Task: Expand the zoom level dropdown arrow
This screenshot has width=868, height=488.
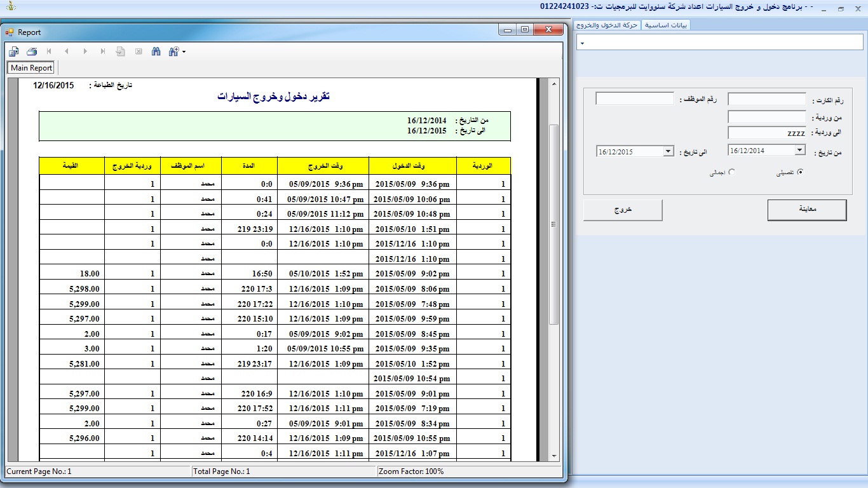Action: 184,51
